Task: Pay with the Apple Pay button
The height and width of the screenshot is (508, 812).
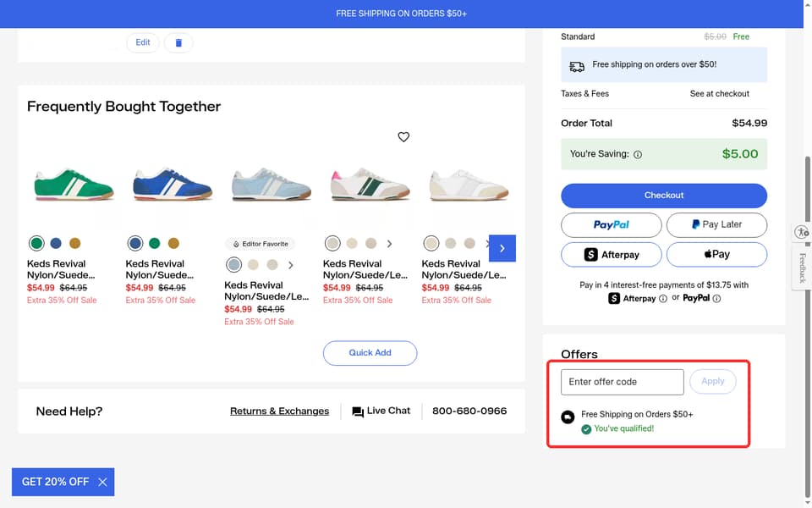Action: [x=716, y=255]
